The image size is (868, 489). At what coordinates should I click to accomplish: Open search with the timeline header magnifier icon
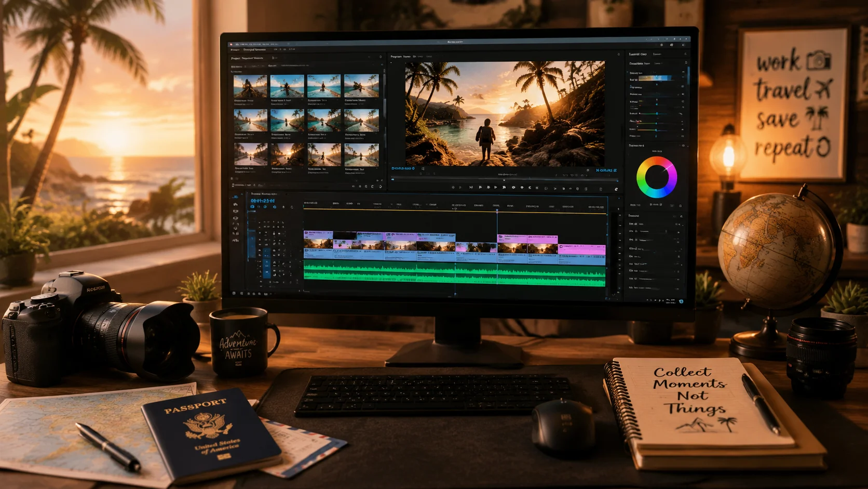[292, 207]
